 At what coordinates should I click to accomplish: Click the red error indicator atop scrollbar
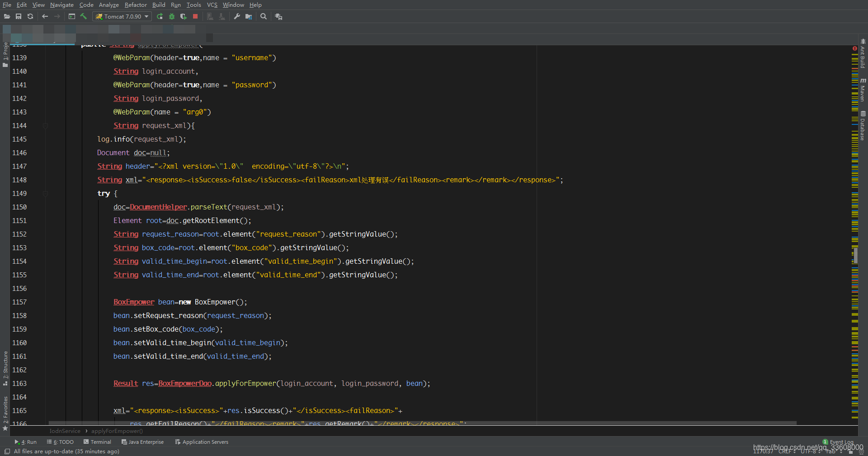(x=854, y=48)
